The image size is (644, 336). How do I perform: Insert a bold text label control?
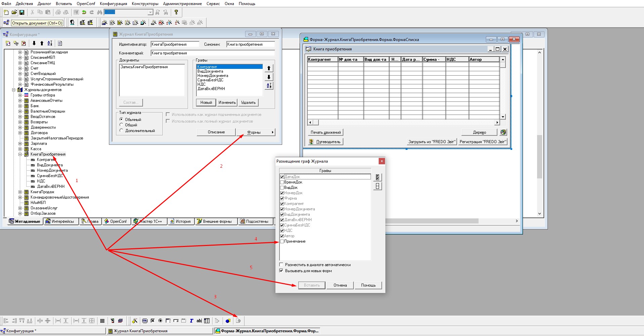[191, 321]
